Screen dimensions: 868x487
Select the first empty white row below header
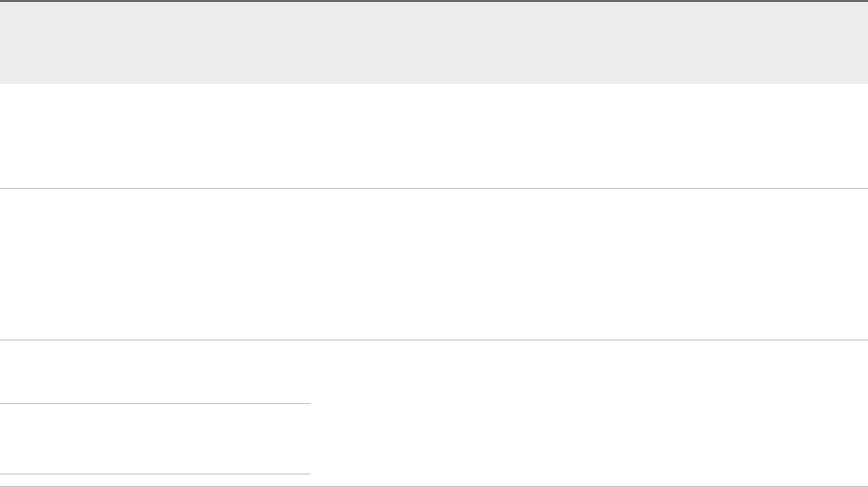(x=434, y=135)
